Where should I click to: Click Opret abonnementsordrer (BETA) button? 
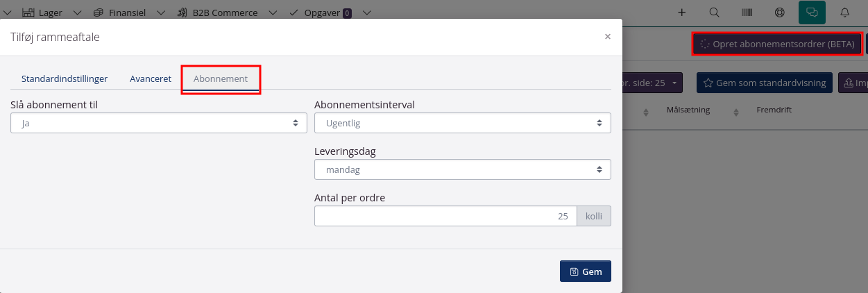coord(777,44)
